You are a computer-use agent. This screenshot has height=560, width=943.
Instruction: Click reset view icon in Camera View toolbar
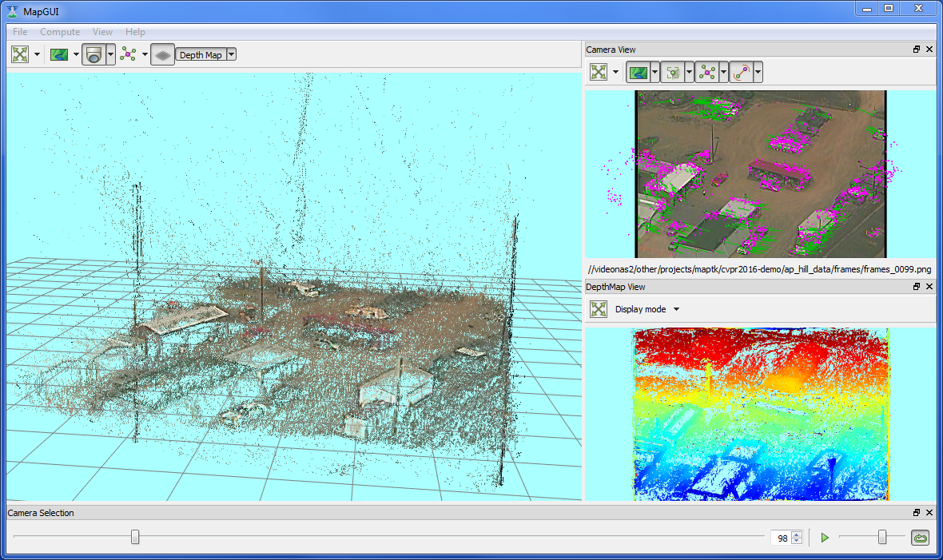point(599,72)
